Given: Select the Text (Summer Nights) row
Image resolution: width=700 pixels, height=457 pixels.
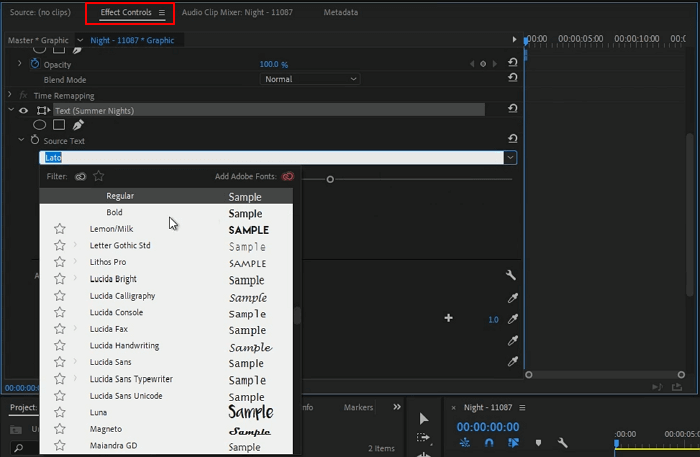Looking at the screenshot, I should click(269, 110).
